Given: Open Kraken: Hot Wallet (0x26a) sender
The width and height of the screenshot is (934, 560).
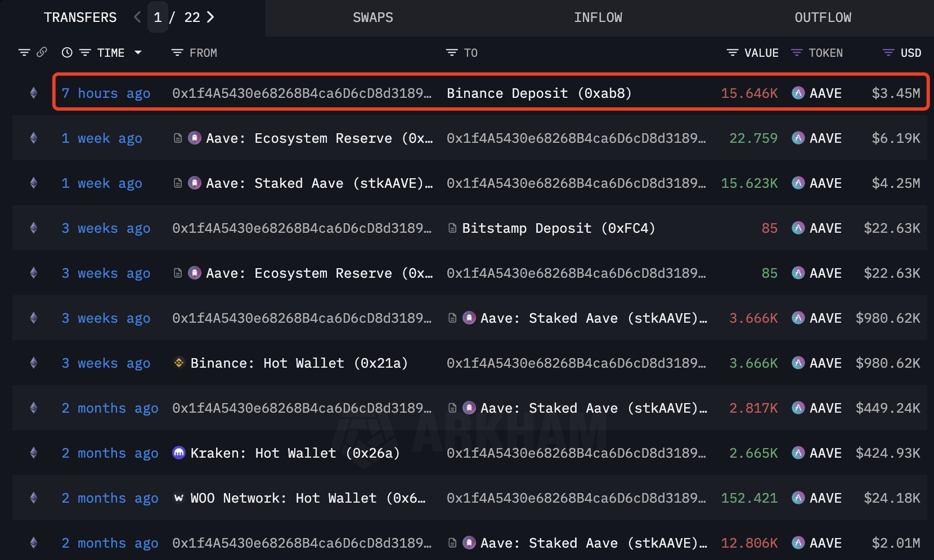Looking at the screenshot, I should [295, 453].
